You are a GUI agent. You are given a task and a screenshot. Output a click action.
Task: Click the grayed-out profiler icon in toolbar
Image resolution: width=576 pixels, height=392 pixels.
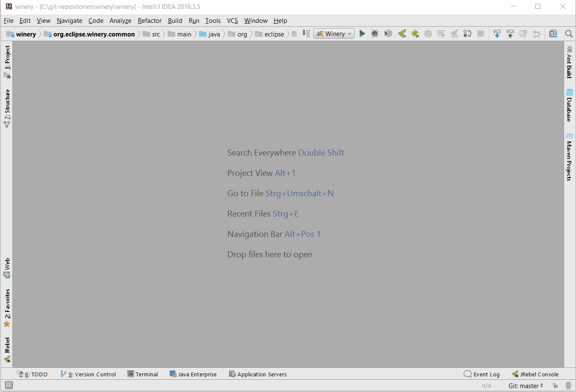click(428, 33)
